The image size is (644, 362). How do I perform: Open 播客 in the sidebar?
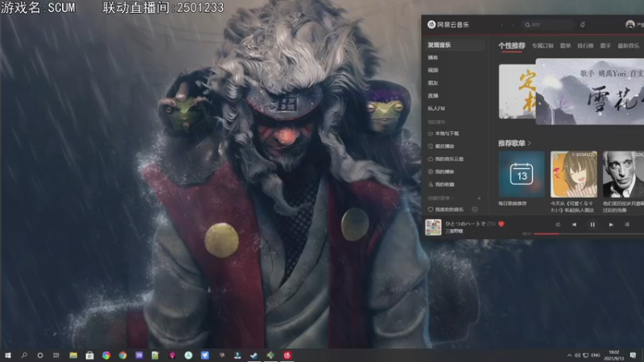coord(433,57)
